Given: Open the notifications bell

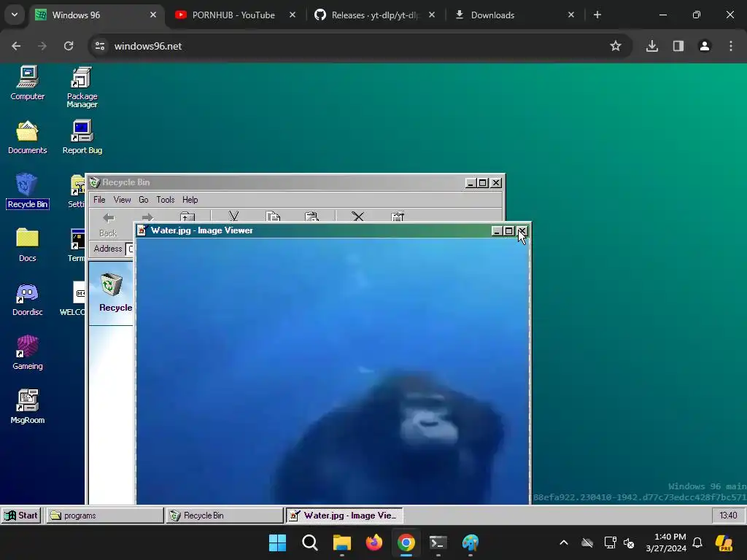Looking at the screenshot, I should [697, 542].
